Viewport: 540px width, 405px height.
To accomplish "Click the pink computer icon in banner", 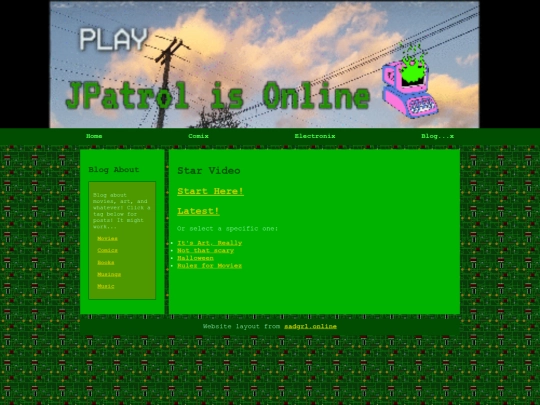I will (410, 82).
